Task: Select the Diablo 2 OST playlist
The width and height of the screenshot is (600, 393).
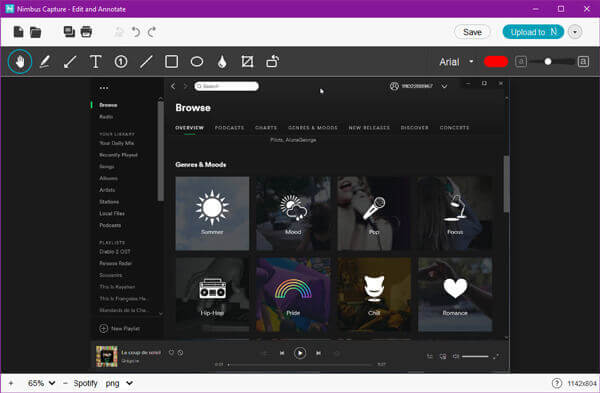Action: point(115,251)
